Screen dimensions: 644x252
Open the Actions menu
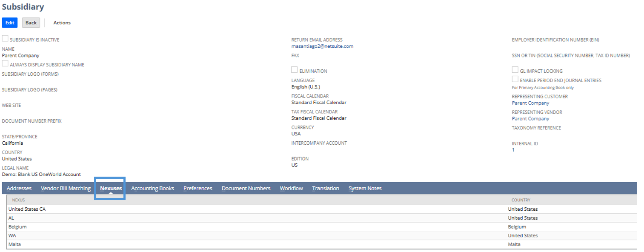click(62, 23)
